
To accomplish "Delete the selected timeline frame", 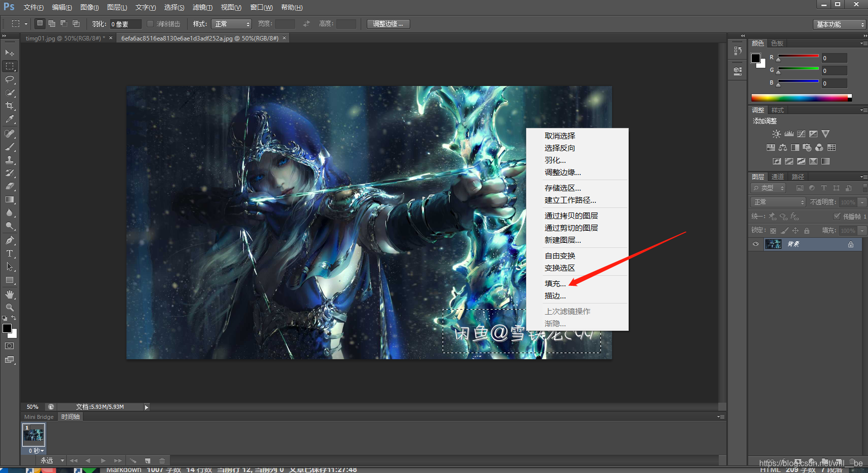I will [162, 461].
